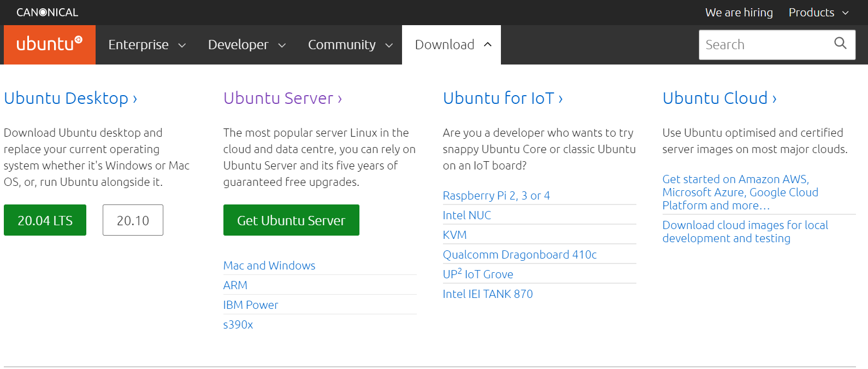Open the Intel IEI TANK 870 link
The width and height of the screenshot is (868, 369).
488,294
